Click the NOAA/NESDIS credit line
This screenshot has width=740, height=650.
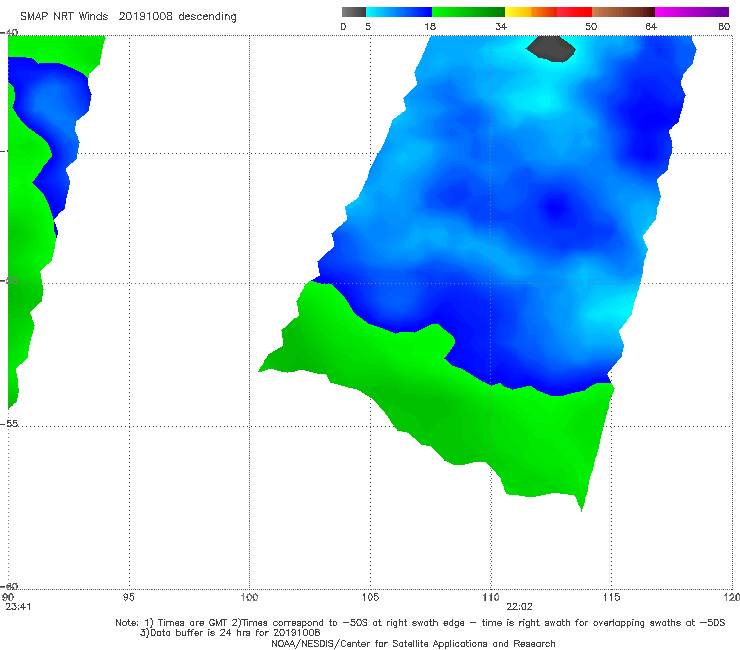pyautogui.click(x=413, y=643)
